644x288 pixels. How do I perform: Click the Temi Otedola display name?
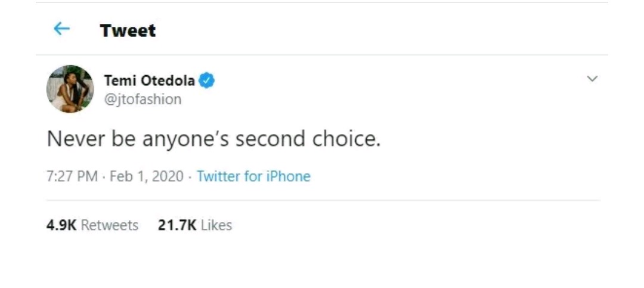coord(150,80)
